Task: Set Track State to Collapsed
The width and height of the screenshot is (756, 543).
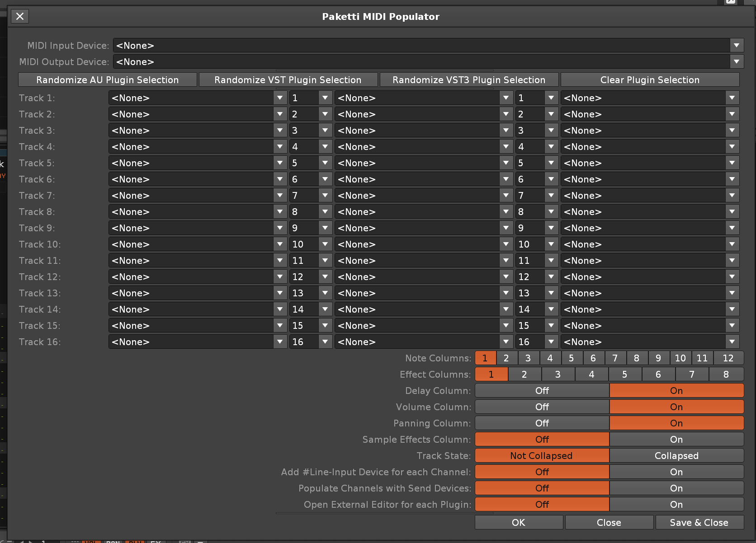Action: (x=676, y=456)
